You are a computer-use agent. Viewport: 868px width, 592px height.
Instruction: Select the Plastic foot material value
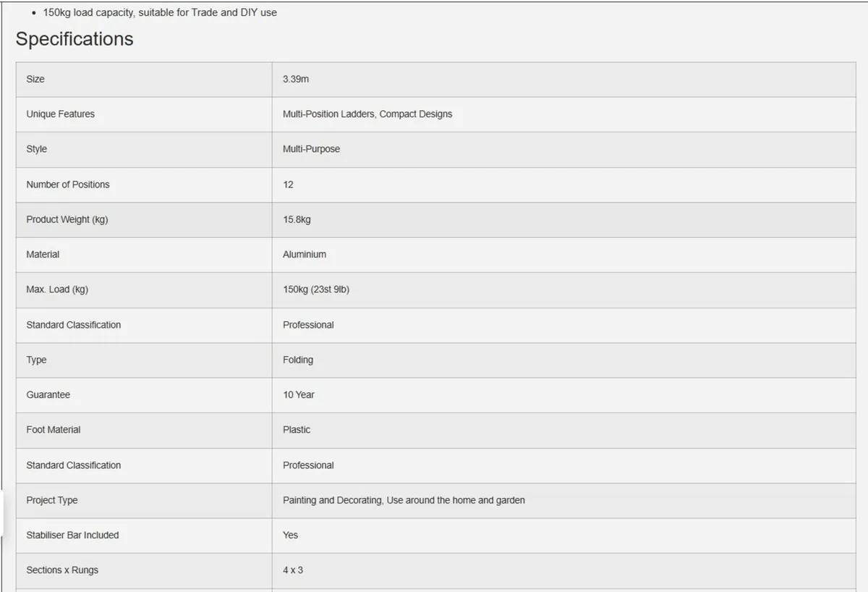click(297, 430)
